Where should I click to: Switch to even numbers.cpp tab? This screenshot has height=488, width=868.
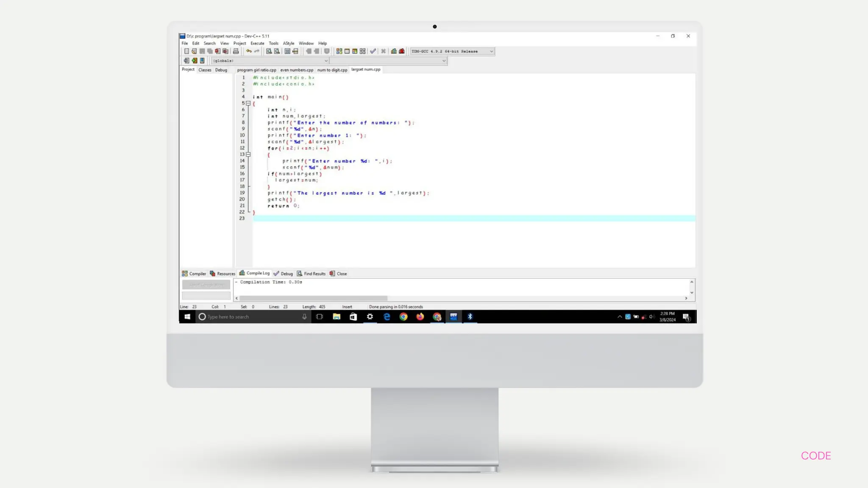297,70
